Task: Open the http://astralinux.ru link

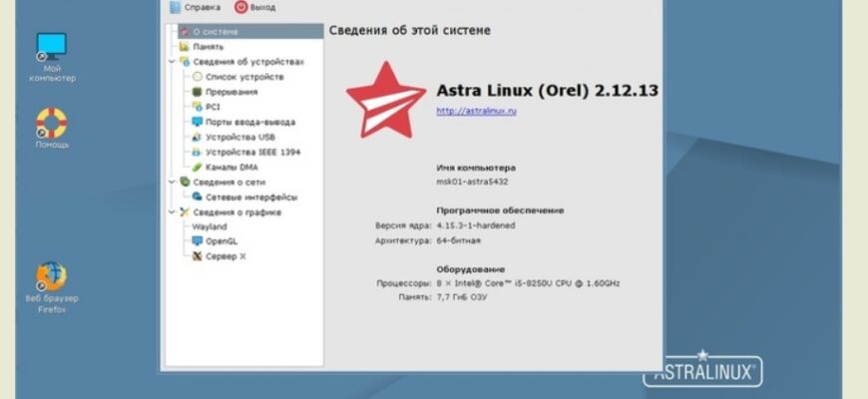Action: pos(476,111)
